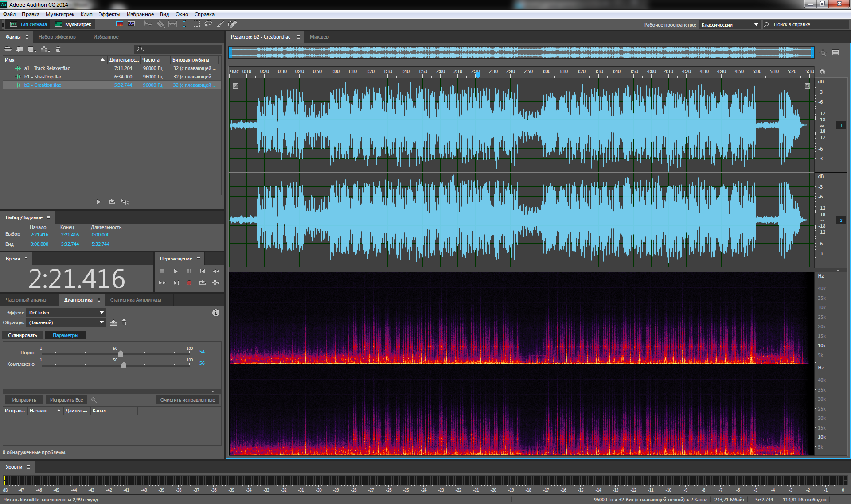This screenshot has height=504, width=851.
Task: Click the Сканировать button
Action: 23,335
